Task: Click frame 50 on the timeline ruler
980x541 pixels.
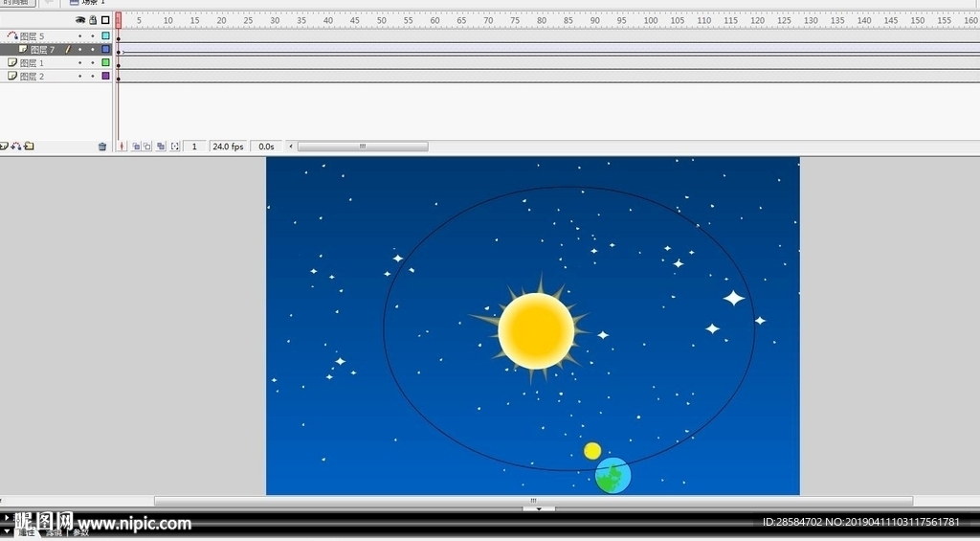Action: pos(381,20)
